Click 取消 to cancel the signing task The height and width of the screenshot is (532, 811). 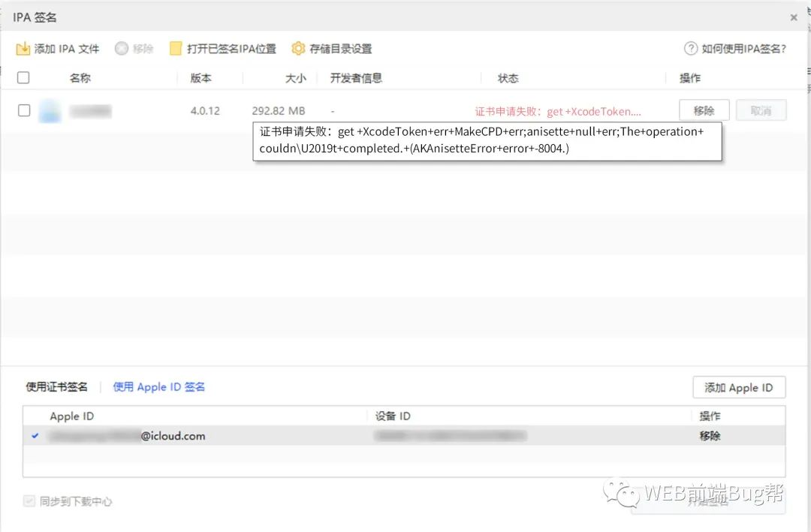761,110
